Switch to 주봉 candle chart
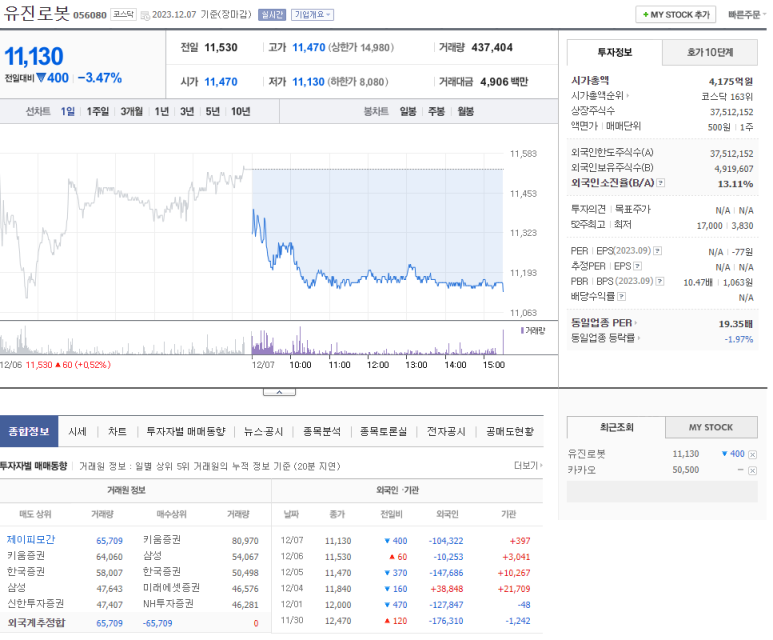This screenshot has height=640, width=773. coord(436,111)
